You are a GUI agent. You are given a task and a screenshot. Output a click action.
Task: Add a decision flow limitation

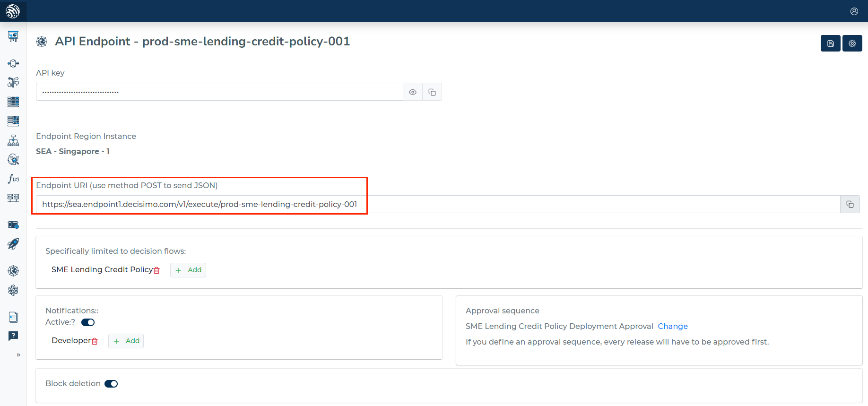tap(188, 270)
